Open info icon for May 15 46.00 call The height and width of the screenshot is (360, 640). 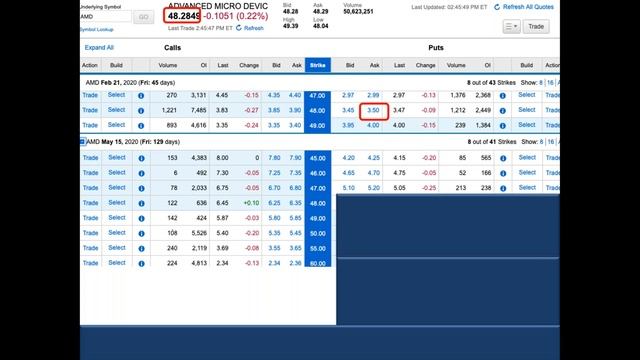coord(141,173)
